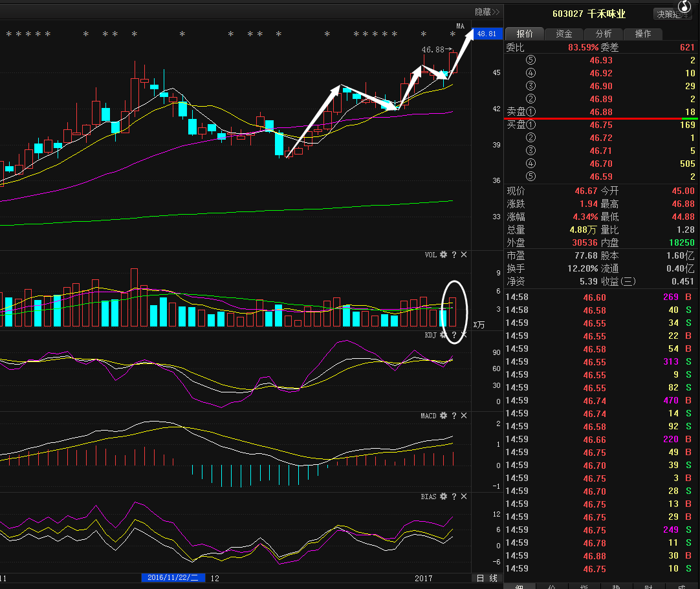Switch to the 报价 tab
This screenshot has height=589, width=700.
pos(525,34)
